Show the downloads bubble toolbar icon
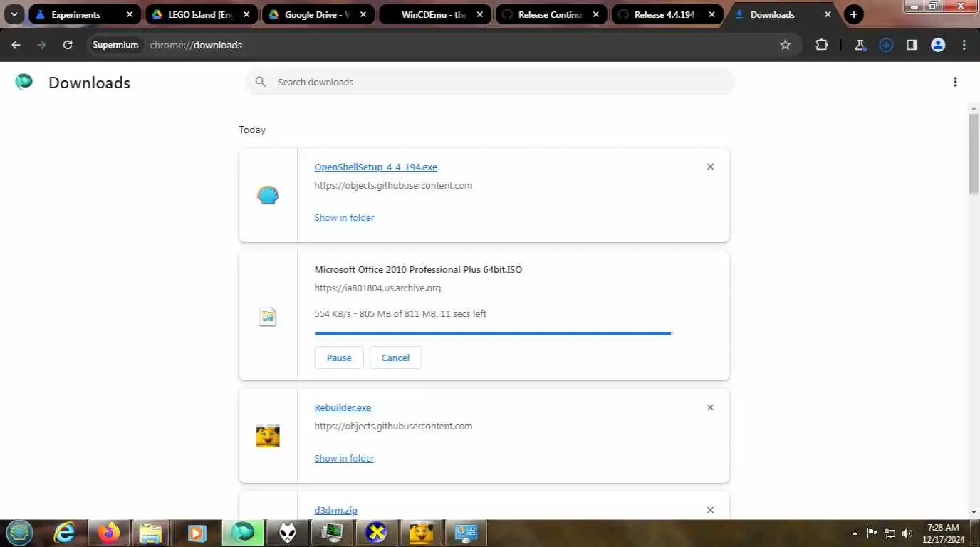The image size is (980, 547). coord(886,45)
